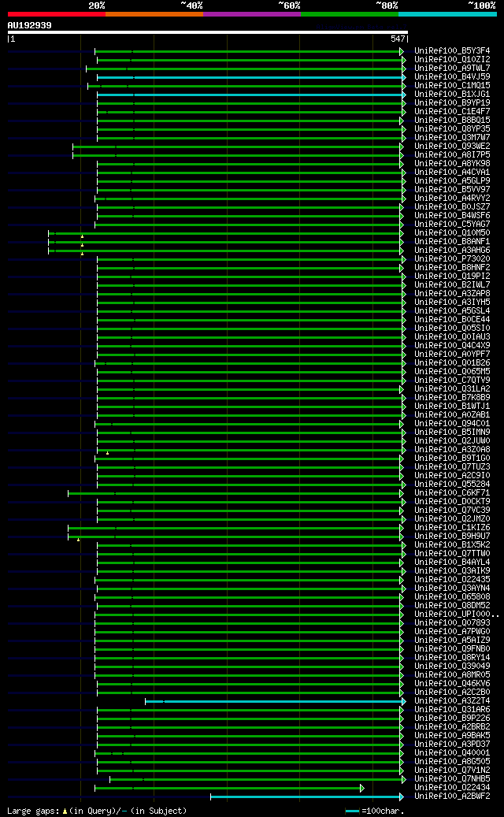The height and width of the screenshot is (817, 504).
Task: Select hit label UniRef100_Q93WE2
Action: 452,147
